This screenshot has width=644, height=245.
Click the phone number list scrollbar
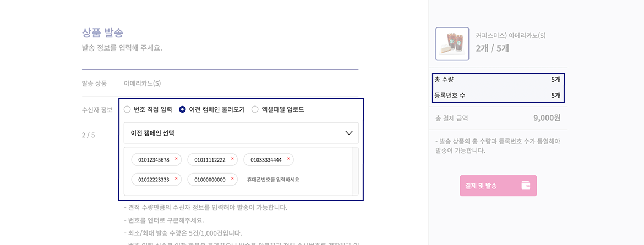point(355,171)
